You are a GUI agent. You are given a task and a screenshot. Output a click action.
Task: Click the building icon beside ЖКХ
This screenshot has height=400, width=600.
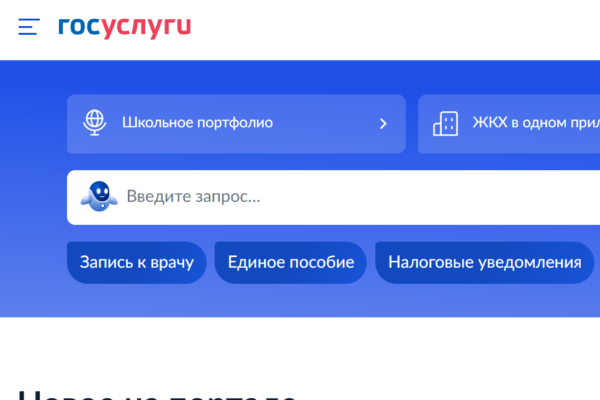tap(445, 123)
